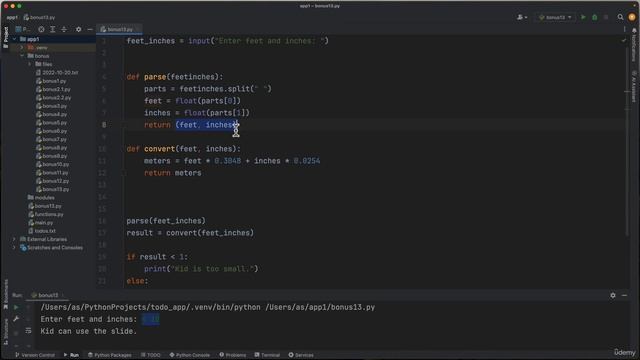Viewport: 640px width, 360px height.
Task: Collapse the bonus folder arrow
Action: [22, 56]
